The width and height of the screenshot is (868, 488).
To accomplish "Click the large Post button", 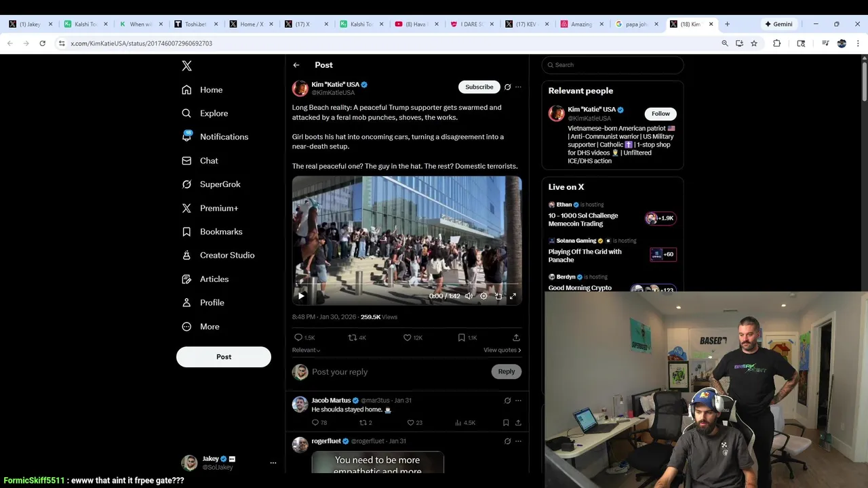I will pyautogui.click(x=224, y=357).
